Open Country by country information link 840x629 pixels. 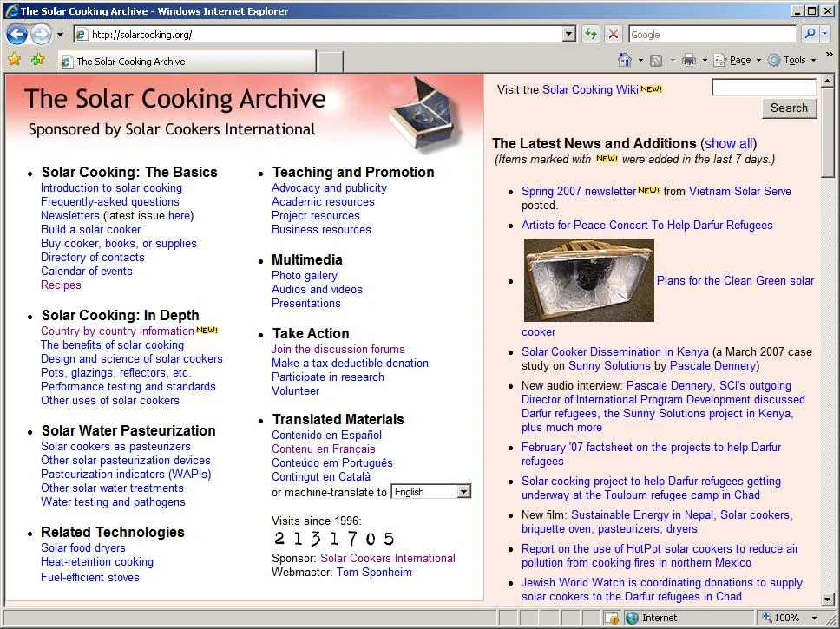117,331
